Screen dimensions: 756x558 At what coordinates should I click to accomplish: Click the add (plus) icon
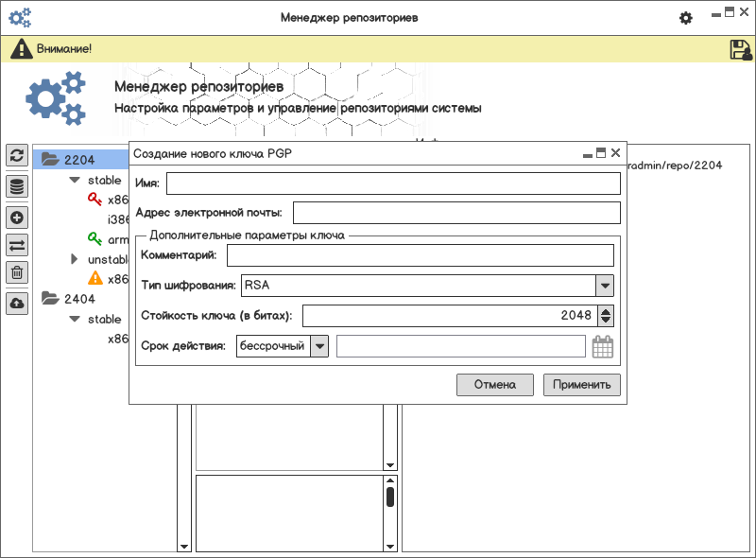(17, 218)
